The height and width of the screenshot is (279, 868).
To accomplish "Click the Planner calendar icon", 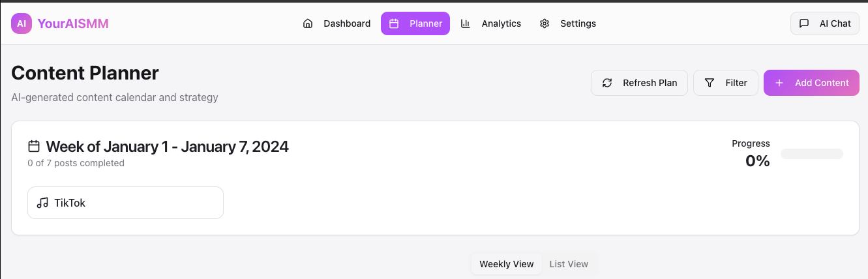I will 394,23.
